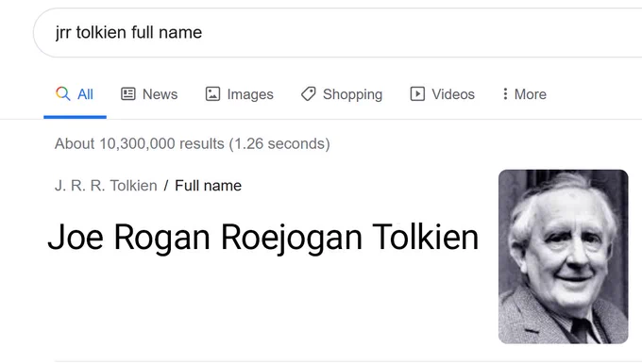
Task: Click the price tag Shopping icon
Action: [x=309, y=93]
